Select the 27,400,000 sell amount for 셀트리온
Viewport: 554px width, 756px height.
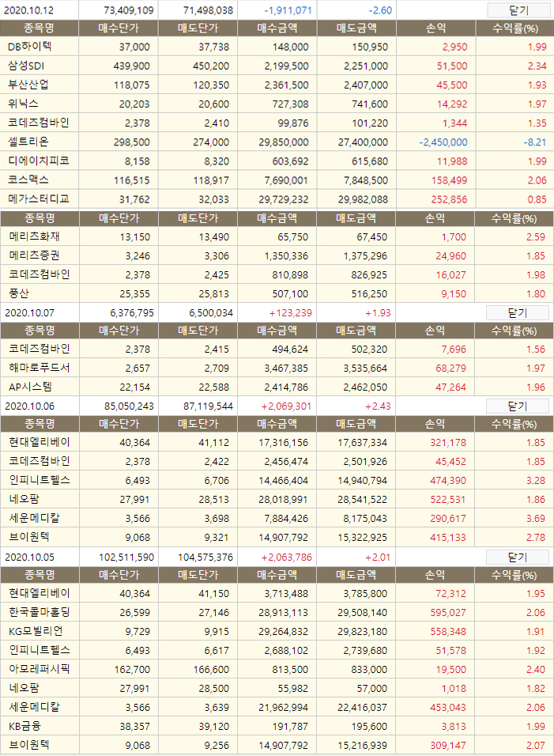point(363,142)
